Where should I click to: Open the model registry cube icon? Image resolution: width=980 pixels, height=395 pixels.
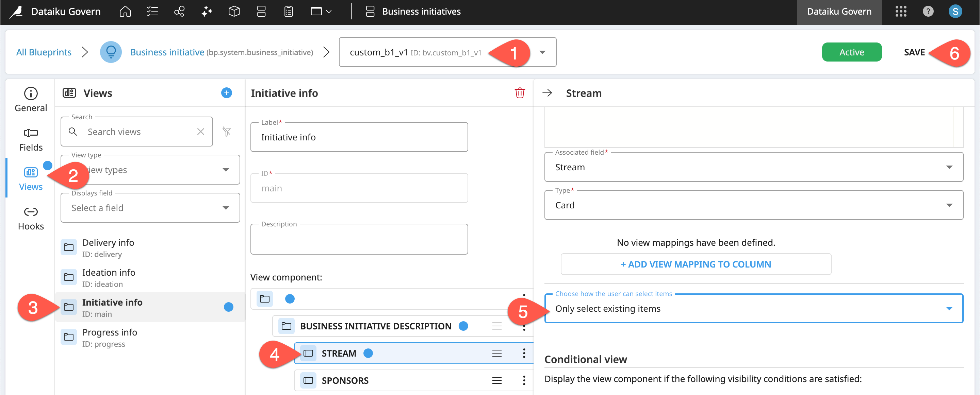pyautogui.click(x=234, y=12)
